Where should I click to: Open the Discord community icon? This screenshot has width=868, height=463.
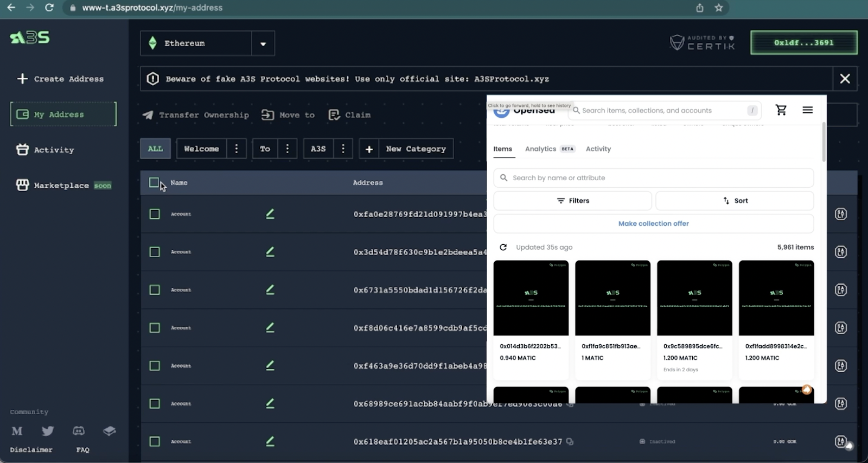79,431
